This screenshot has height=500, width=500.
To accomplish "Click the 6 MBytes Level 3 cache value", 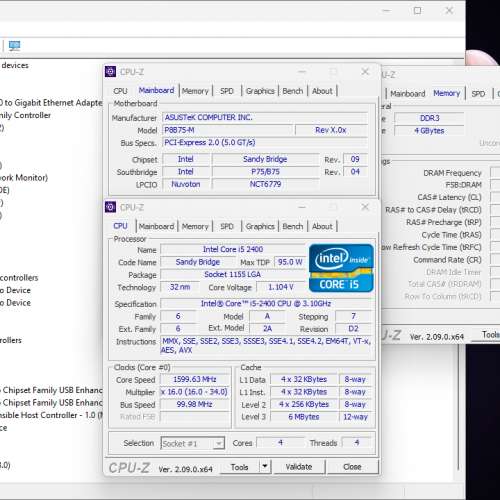I will click(304, 417).
